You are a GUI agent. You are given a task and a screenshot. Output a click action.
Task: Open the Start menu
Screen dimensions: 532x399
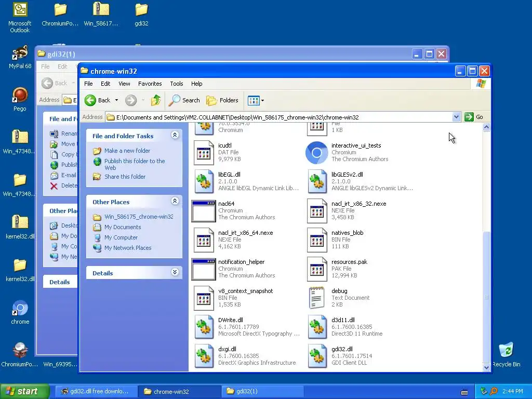pos(24,391)
